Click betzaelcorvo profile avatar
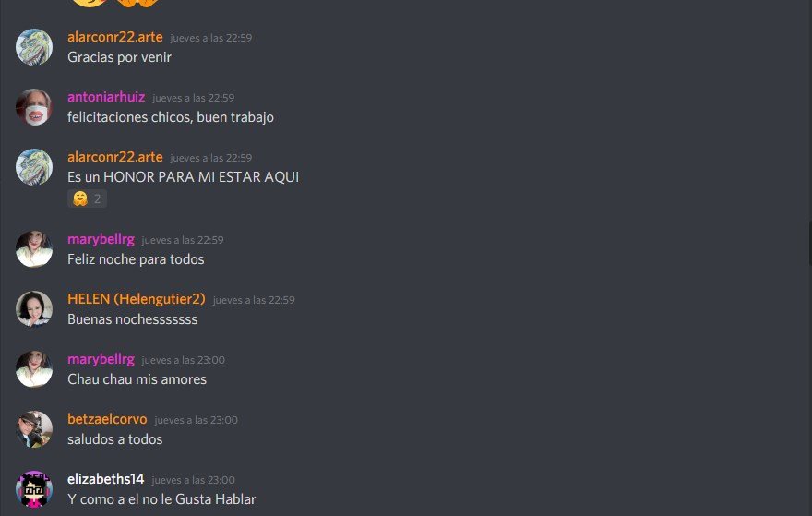 34,429
